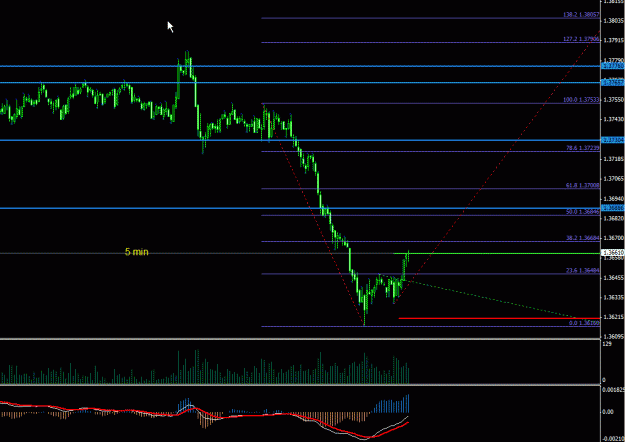Click the 1.36820 value on price axis

click(614, 218)
